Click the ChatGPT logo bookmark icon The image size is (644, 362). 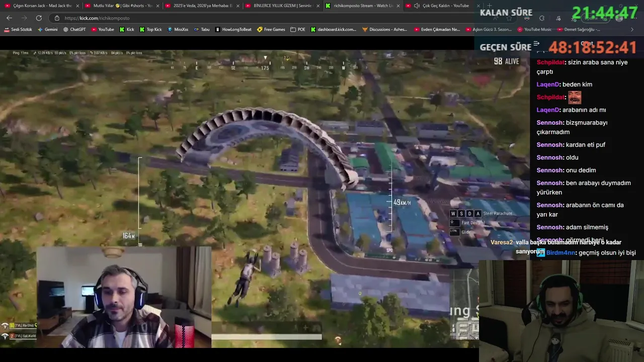click(x=65, y=30)
